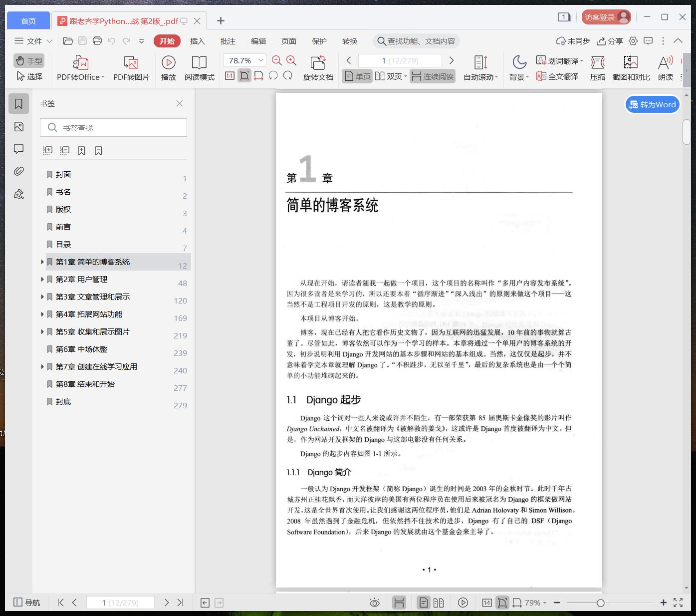Screen dimensions: 696x616
Task: Open attachments paperclip panel in sidebar
Action: [x=19, y=171]
